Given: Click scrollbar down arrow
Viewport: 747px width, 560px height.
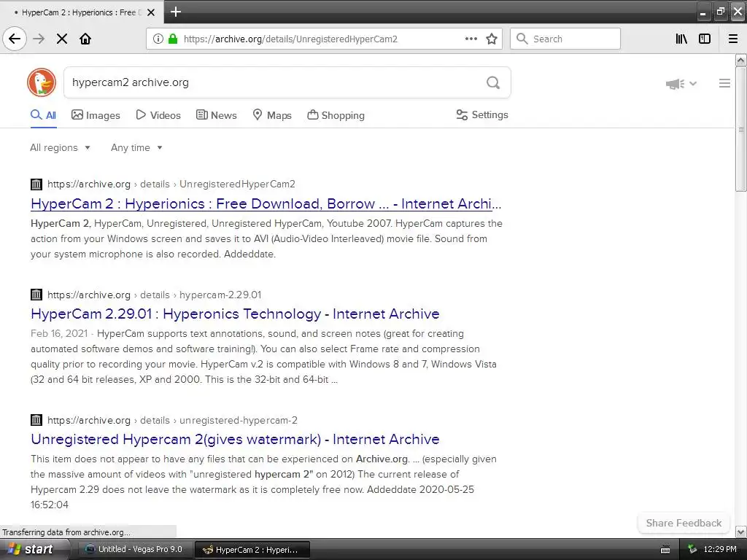Looking at the screenshot, I should pyautogui.click(x=740, y=532).
